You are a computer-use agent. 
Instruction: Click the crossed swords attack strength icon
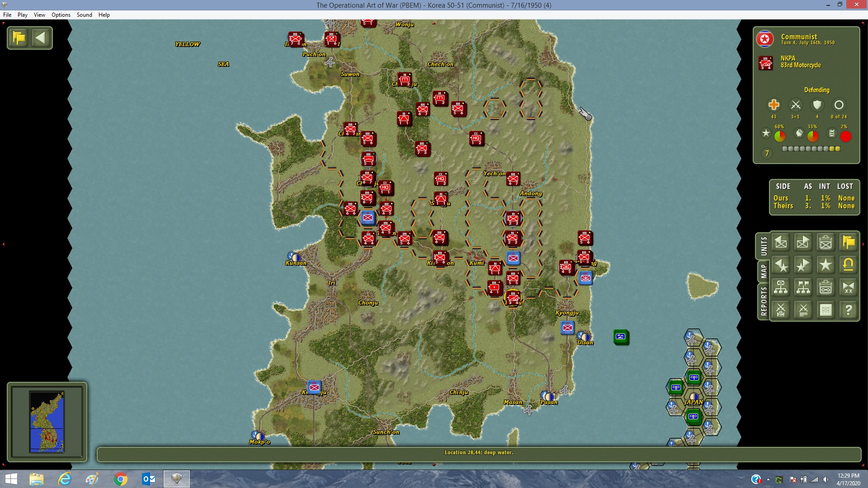796,105
